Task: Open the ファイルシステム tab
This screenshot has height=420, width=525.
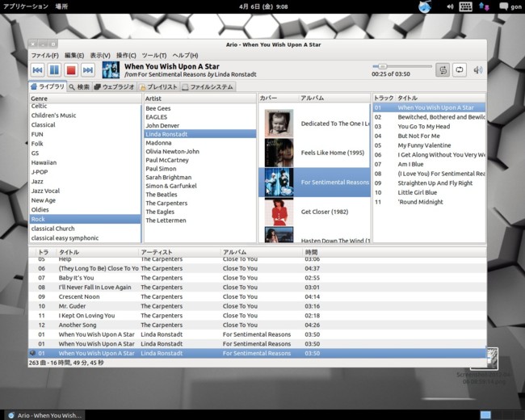Action: tap(208, 87)
